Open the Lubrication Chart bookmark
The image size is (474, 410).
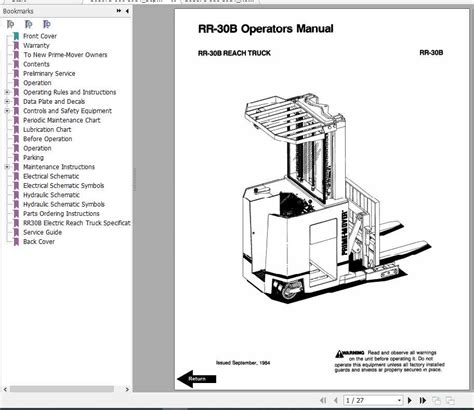point(47,129)
